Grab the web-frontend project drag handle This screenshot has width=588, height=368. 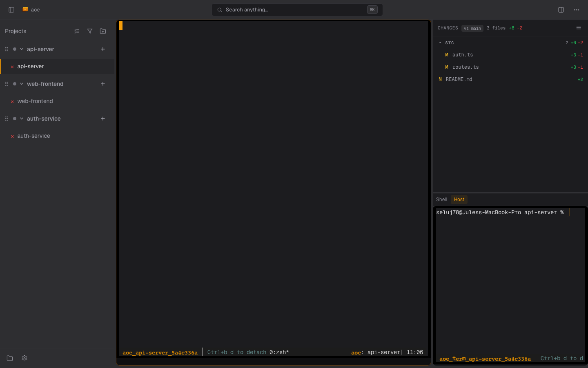[x=7, y=84]
